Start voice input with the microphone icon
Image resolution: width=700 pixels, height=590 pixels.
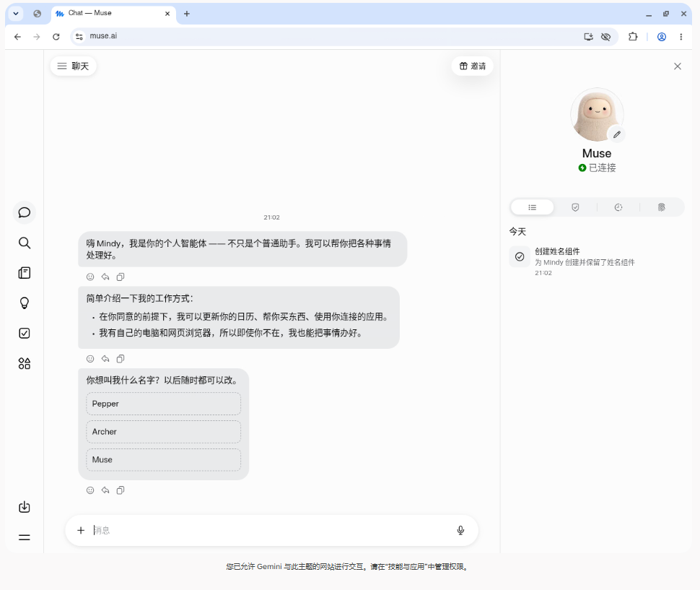click(460, 530)
